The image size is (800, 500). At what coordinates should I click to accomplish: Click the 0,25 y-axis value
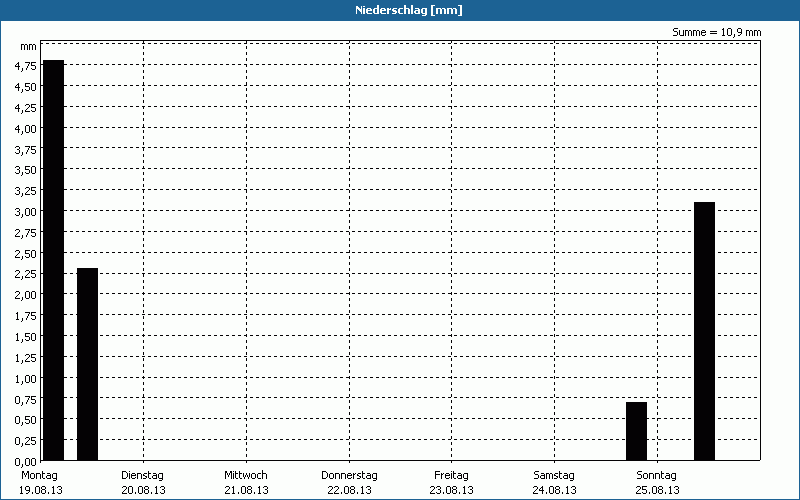pyautogui.click(x=26, y=441)
